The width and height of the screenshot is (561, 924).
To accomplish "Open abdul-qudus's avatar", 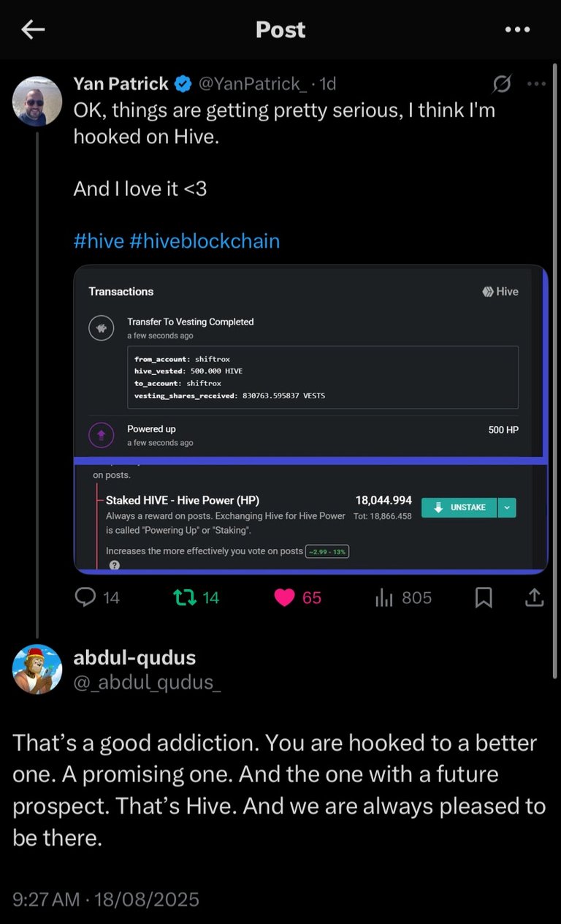I will tap(37, 669).
